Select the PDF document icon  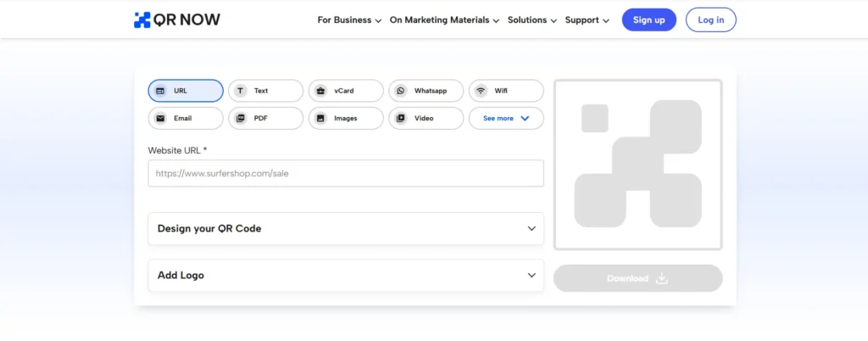tap(241, 119)
